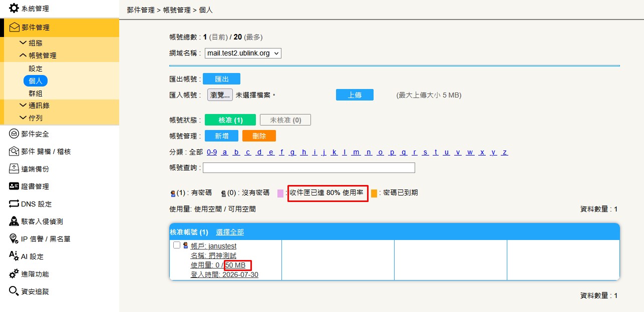
Task: Click the pink 80% usage swatch
Action: click(x=280, y=193)
